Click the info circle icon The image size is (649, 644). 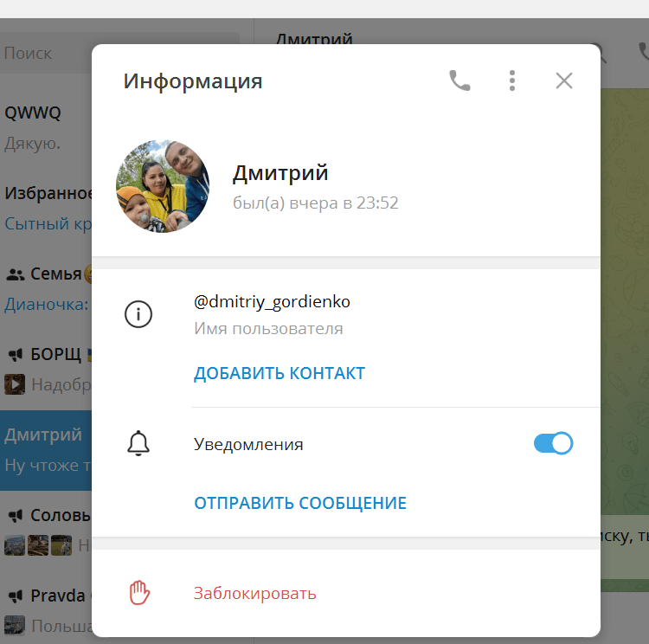click(138, 314)
